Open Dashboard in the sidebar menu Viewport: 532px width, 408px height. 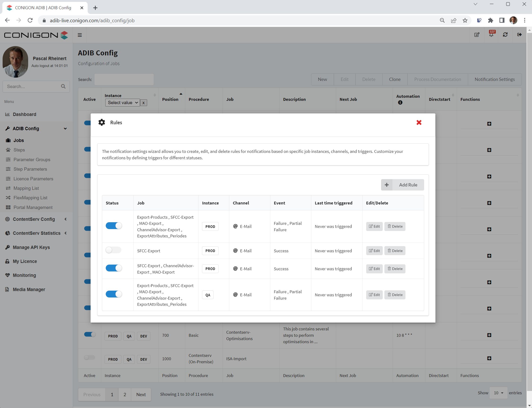point(25,114)
